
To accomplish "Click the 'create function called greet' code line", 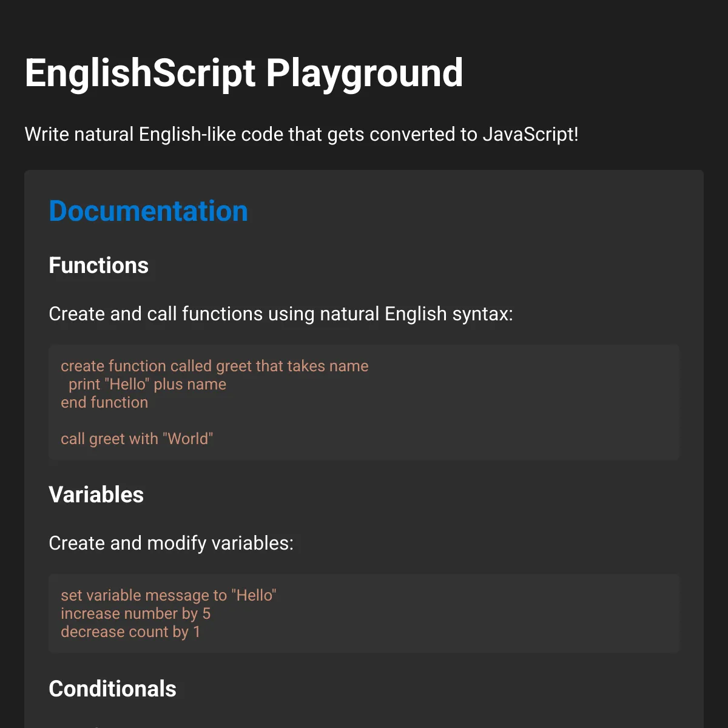I will [215, 366].
